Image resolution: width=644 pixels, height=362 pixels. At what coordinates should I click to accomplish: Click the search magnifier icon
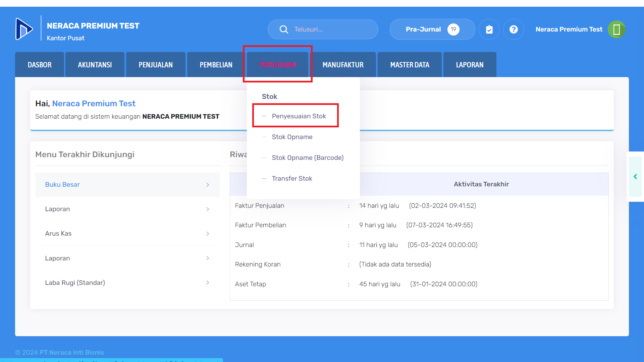pos(284,29)
